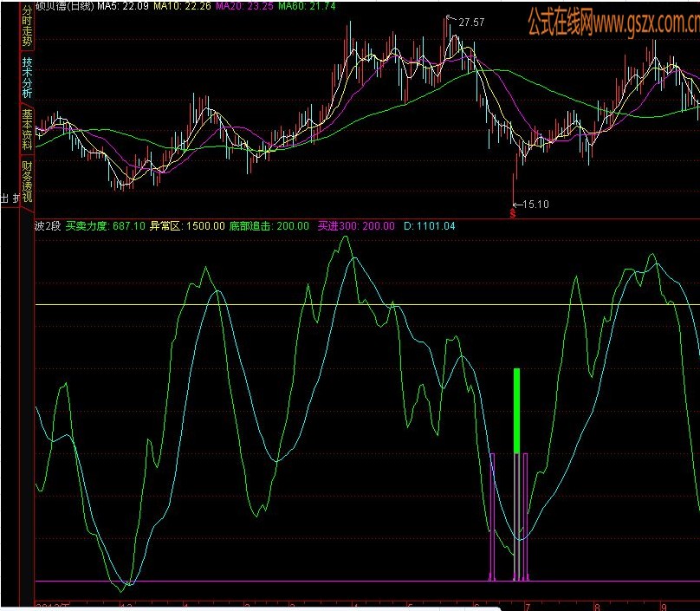This screenshot has height=611, width=700.
Task: Open the 基本资料 side tab
Action: pyautogui.click(x=27, y=129)
